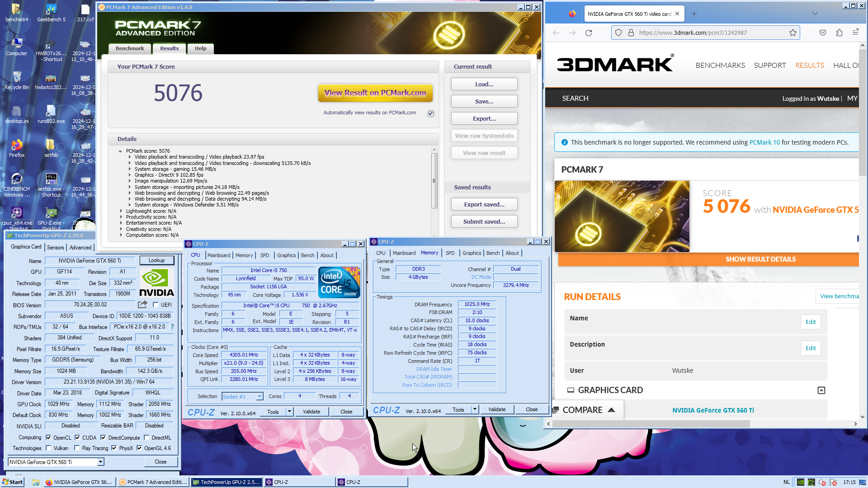This screenshot has height=488, width=868.
Task: Switch to the Sensors tab in GPU-Z
Action: click(x=55, y=247)
